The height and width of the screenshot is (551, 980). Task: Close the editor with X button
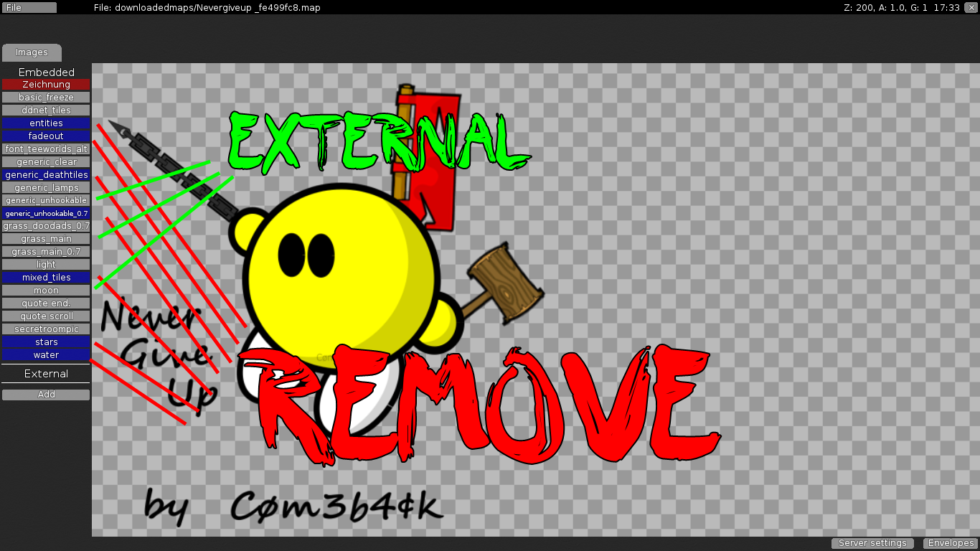click(x=971, y=7)
